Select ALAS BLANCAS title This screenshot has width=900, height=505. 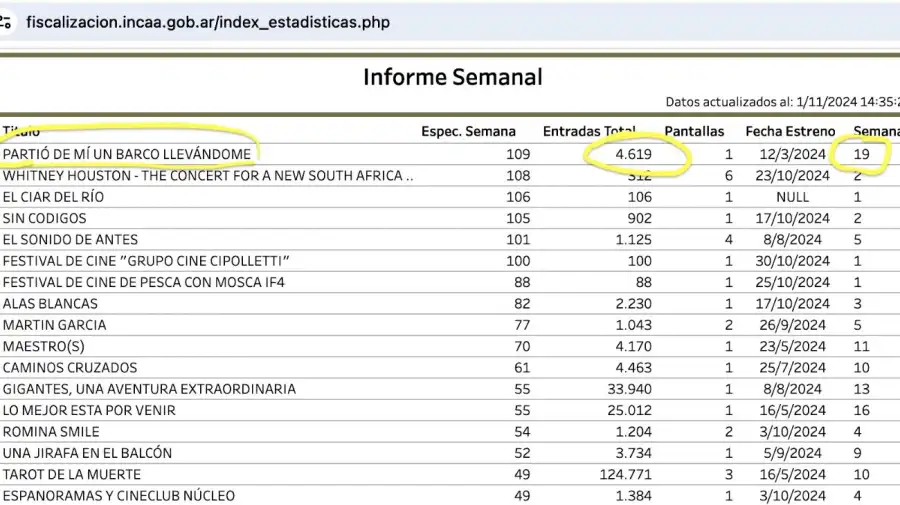[x=50, y=304]
